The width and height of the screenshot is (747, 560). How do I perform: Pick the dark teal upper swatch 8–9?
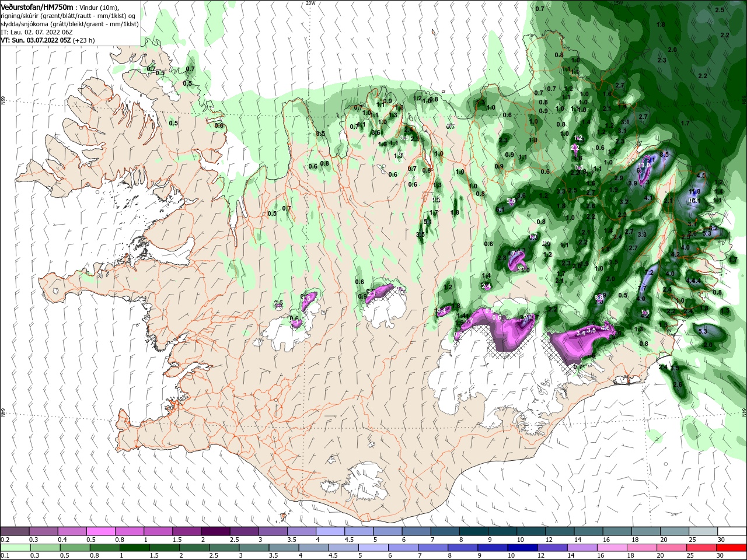tap(474, 531)
